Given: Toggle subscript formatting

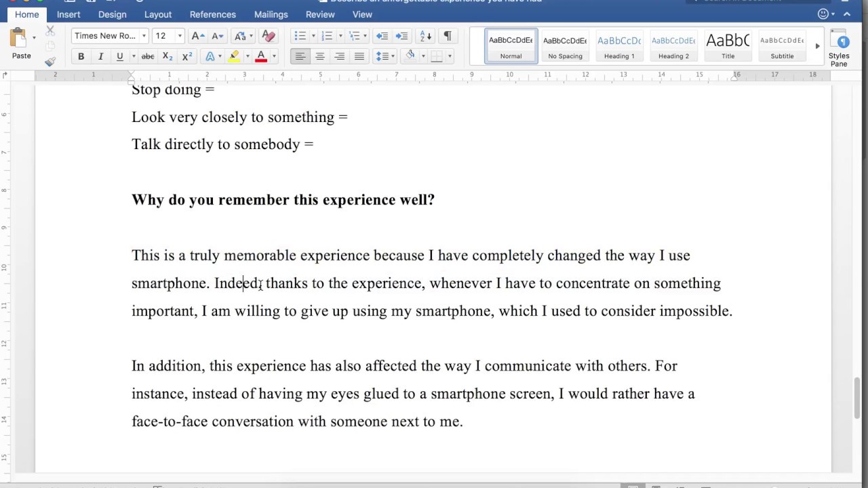Looking at the screenshot, I should click(167, 57).
